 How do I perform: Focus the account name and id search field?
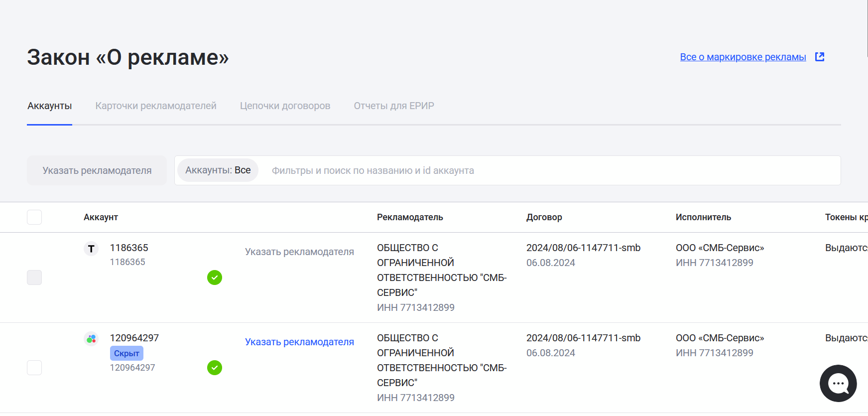click(548, 170)
